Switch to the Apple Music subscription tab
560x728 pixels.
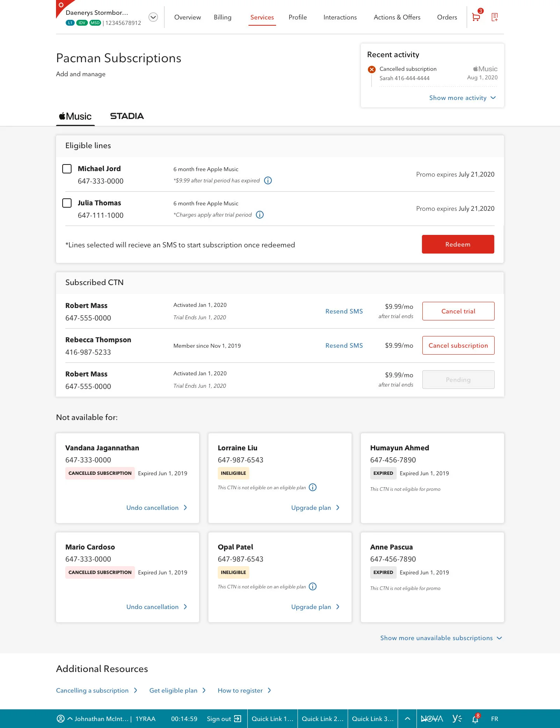click(x=75, y=116)
